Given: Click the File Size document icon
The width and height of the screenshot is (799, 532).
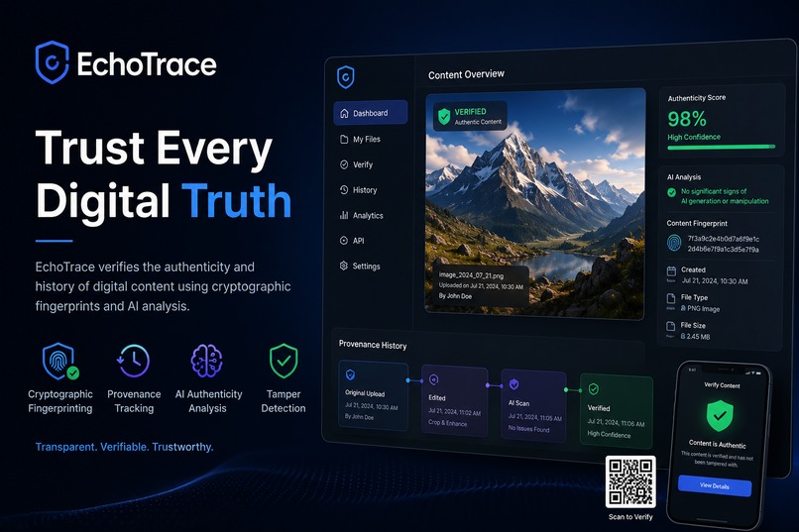Looking at the screenshot, I should click(x=671, y=326).
